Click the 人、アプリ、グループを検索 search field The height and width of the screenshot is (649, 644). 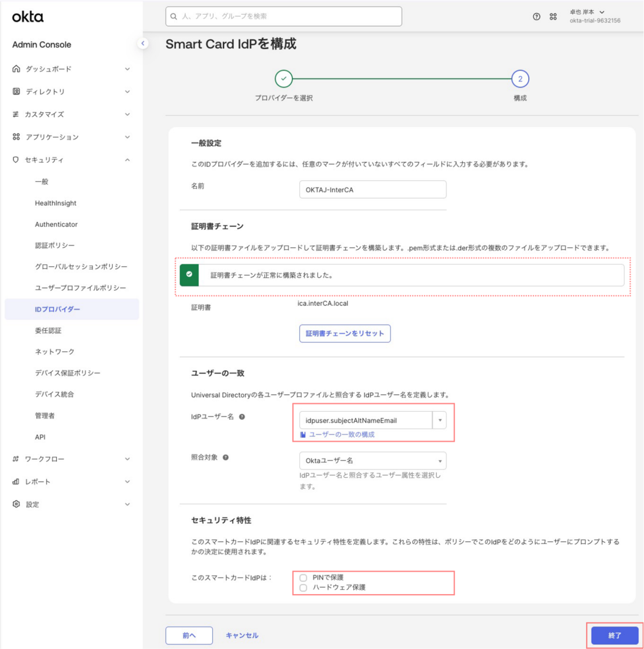(284, 16)
